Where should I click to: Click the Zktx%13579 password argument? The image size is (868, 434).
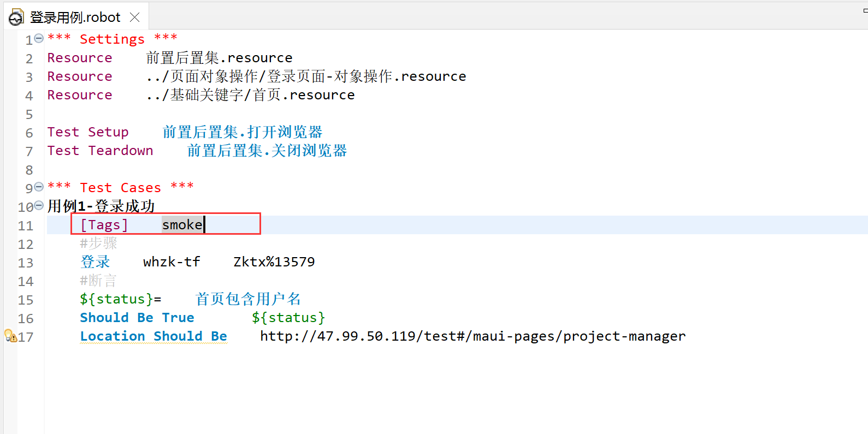[x=274, y=262]
